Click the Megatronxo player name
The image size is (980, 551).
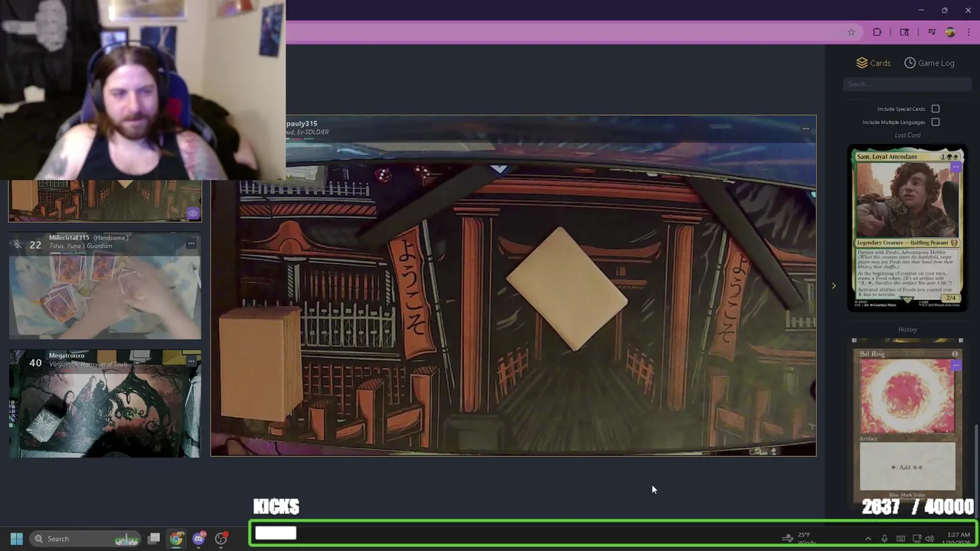click(67, 355)
